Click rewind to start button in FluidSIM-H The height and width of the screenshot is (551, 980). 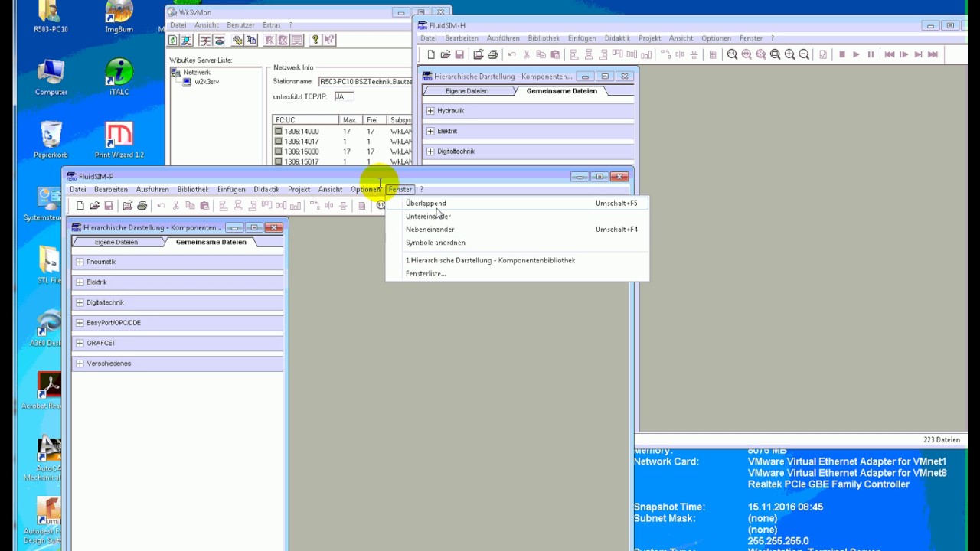pos(890,54)
